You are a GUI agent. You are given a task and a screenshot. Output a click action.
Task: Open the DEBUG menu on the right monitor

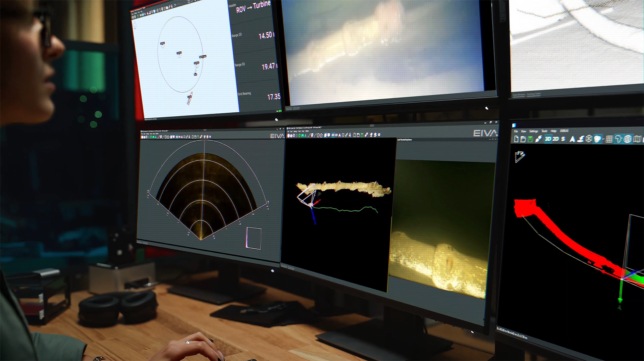click(x=564, y=131)
